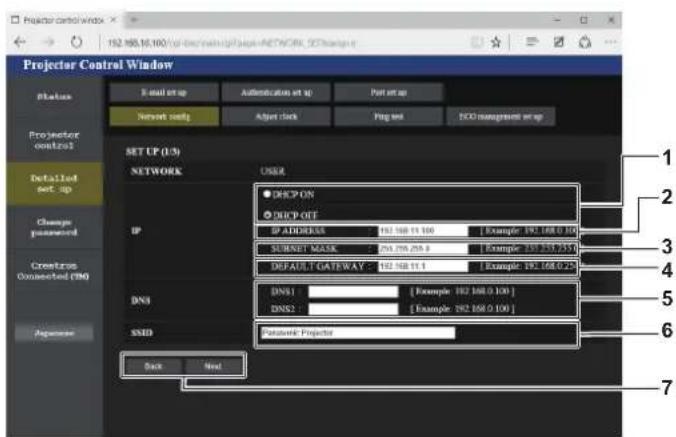Close the Projector control window tab
676x437 pixels.
(113, 20)
